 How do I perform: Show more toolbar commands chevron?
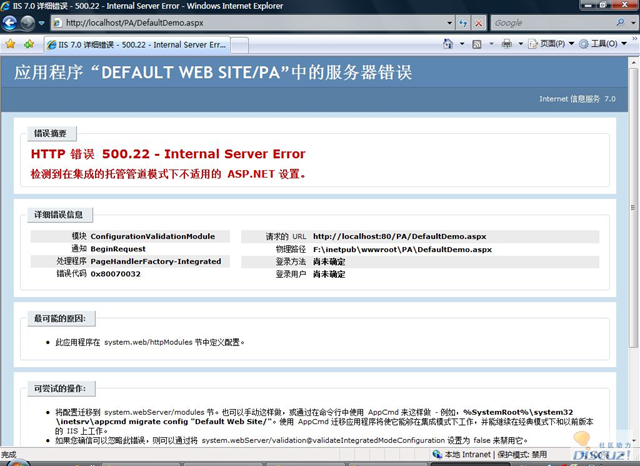[x=635, y=39]
